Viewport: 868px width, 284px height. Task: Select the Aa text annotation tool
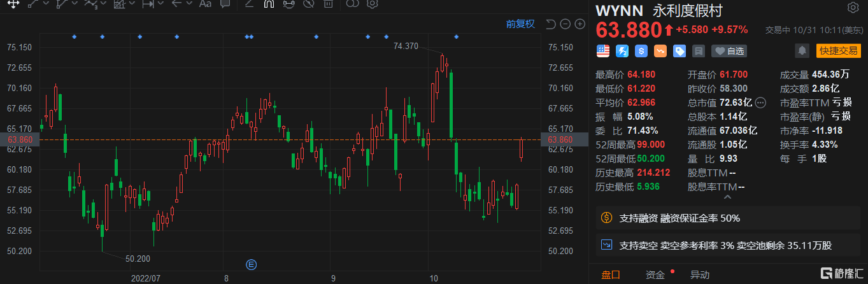[205, 4]
